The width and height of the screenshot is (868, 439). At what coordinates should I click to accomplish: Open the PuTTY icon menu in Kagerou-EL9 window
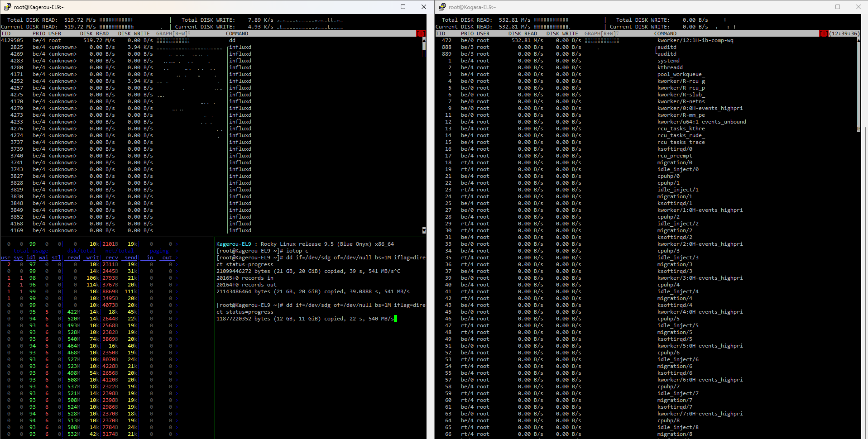(7, 7)
